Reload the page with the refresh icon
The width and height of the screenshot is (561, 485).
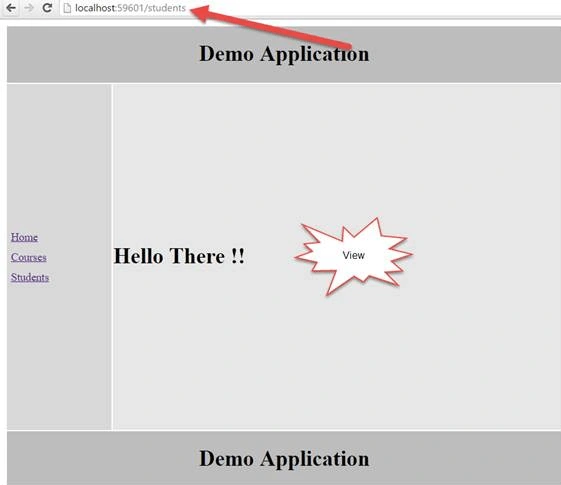47,8
